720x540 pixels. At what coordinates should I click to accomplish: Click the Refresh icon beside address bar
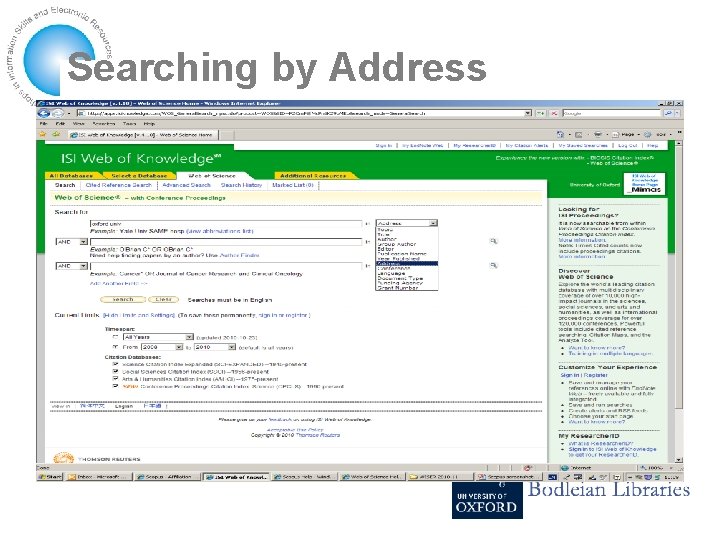[x=540, y=113]
